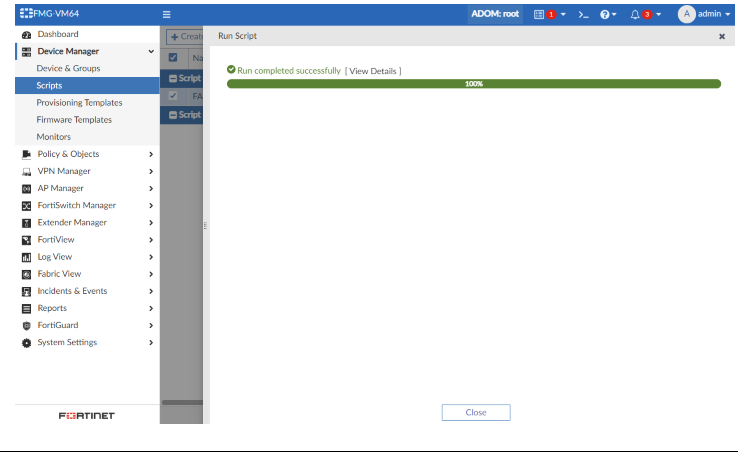Image resolution: width=738 pixels, height=452 pixels.
Task: Click the Fortinet logo at sidebar bottom
Action: [x=87, y=416]
